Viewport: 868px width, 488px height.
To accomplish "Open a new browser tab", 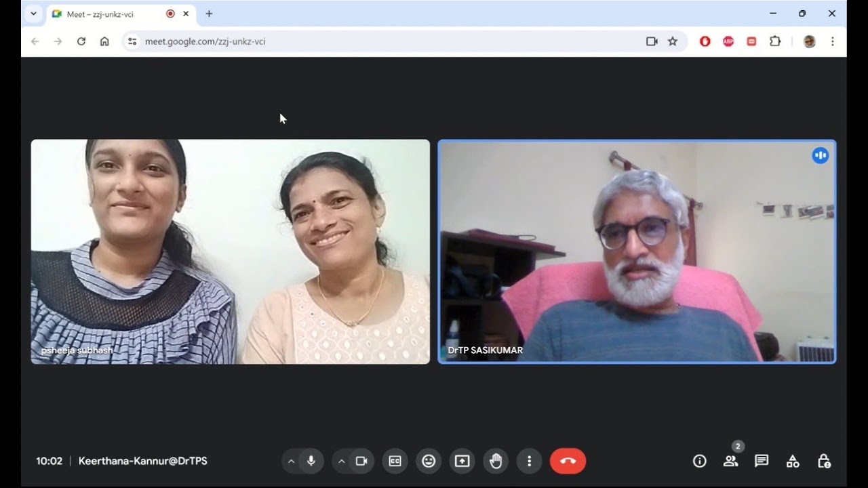I will [209, 14].
